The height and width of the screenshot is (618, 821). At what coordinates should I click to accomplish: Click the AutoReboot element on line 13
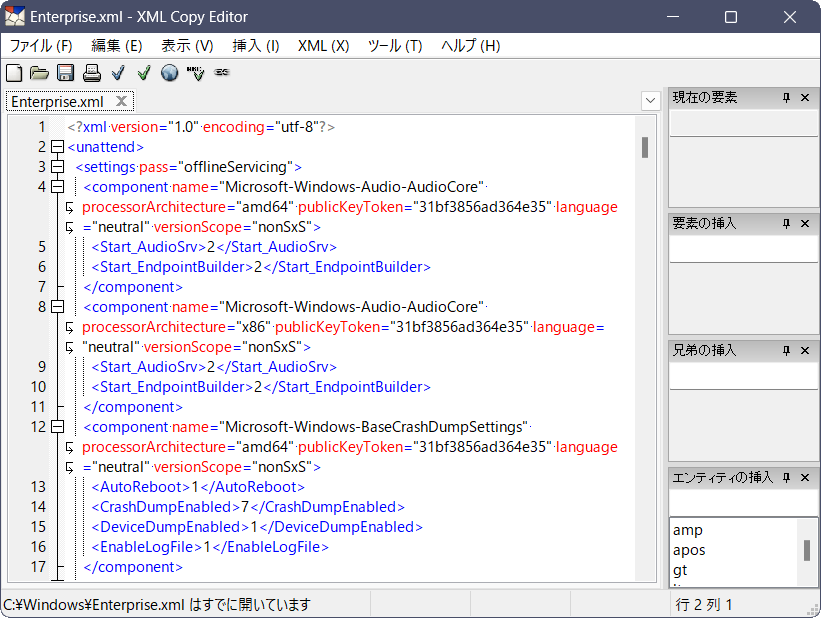click(198, 487)
